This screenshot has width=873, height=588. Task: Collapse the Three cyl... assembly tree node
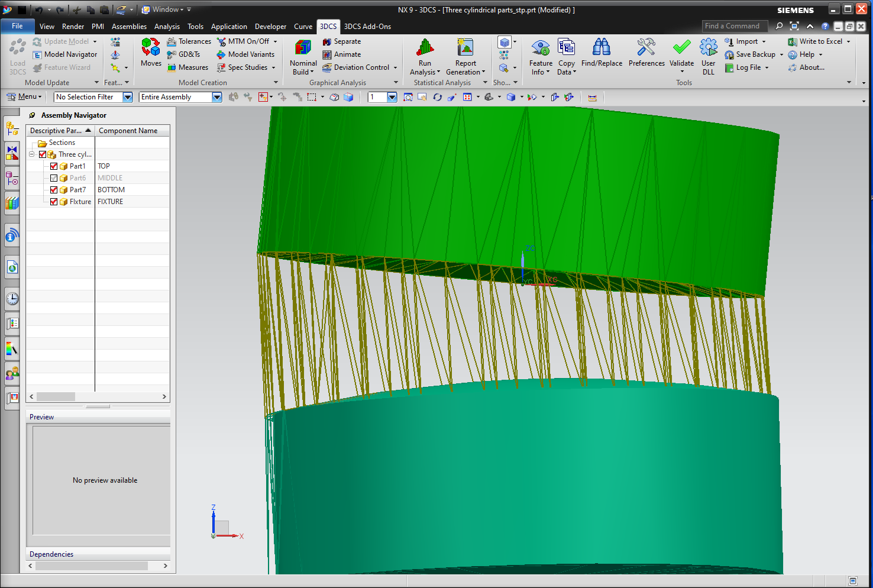32,154
